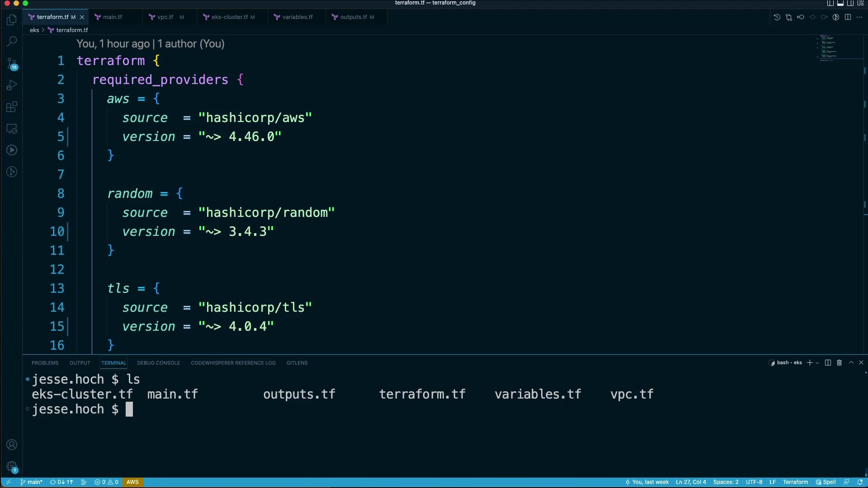Open the Search view in activity bar
868x488 pixels.
click(x=12, y=42)
